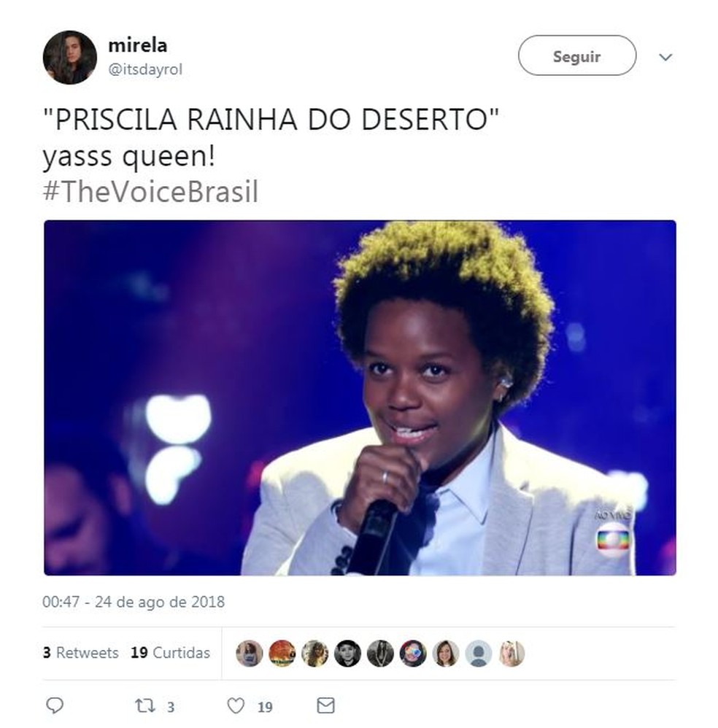Image resolution: width=718 pixels, height=728 pixels.
Task: Open the tweet timestamp 00:47 - 24 de ago de 2018
Action: (134, 602)
